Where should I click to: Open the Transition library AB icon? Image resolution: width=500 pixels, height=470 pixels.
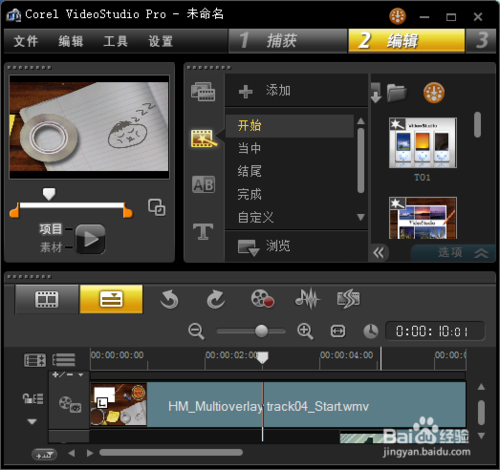(203, 184)
